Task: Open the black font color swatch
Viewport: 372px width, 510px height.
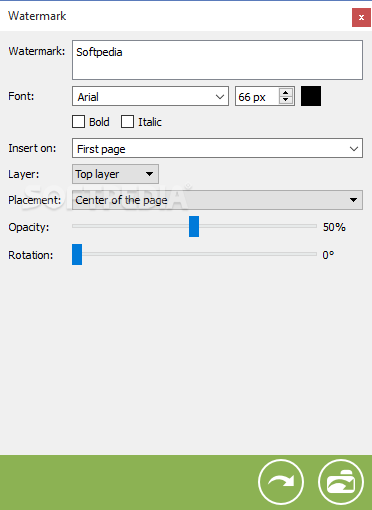Action: (311, 96)
